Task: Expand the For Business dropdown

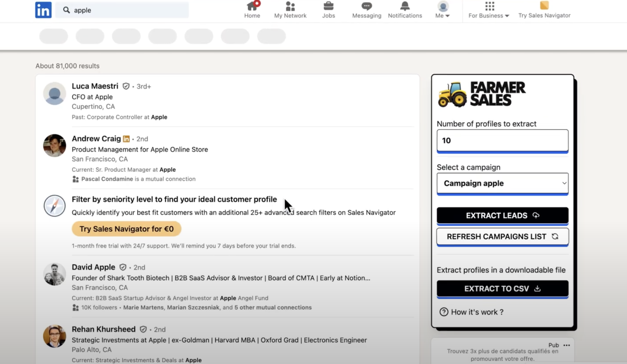Action: point(489,16)
